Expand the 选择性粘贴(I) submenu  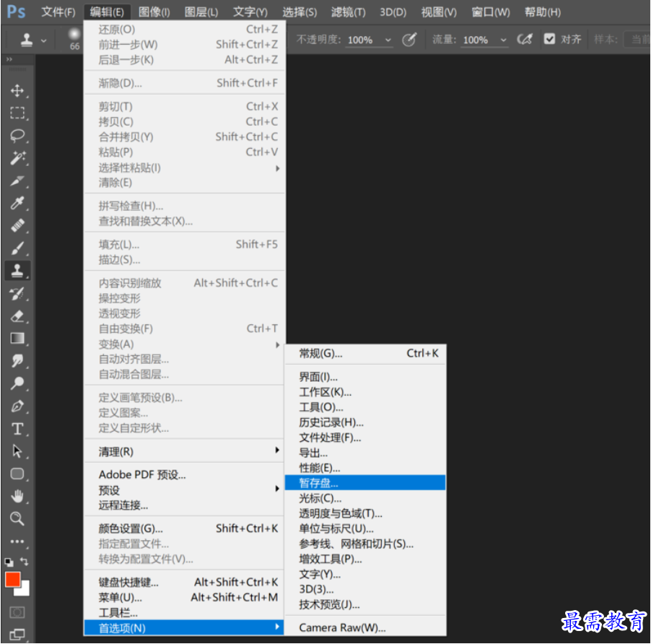[x=185, y=167]
